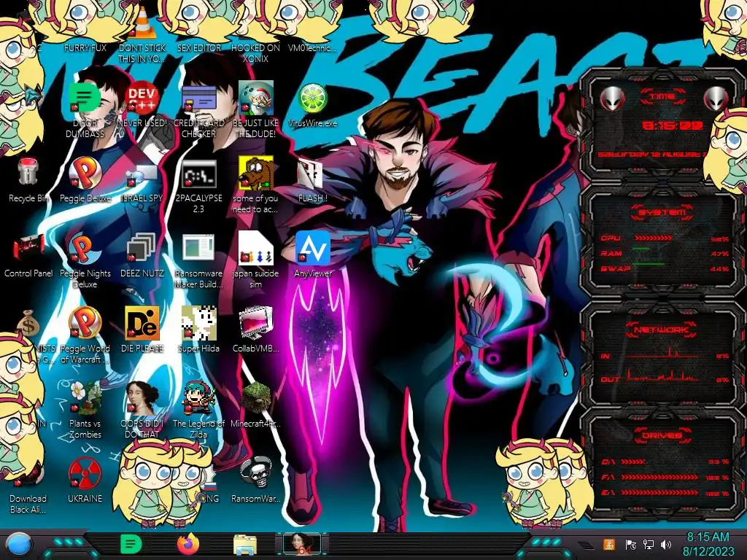Open the Peggle Deluxe shortcut
Viewport: 747px width, 560px height.
(85, 172)
